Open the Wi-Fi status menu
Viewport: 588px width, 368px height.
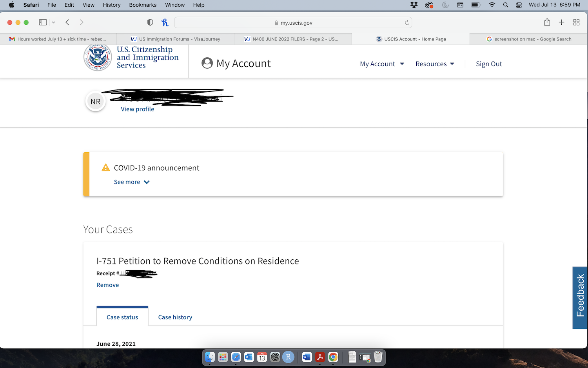tap(492, 5)
